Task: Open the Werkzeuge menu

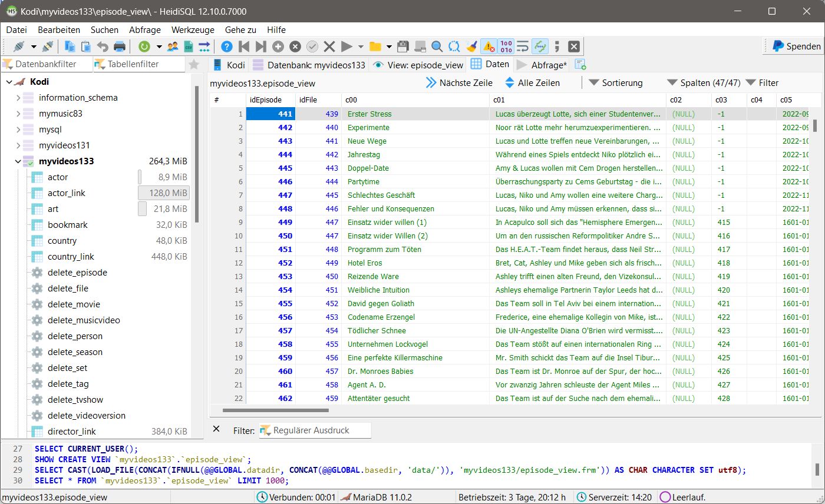Action: [193, 29]
